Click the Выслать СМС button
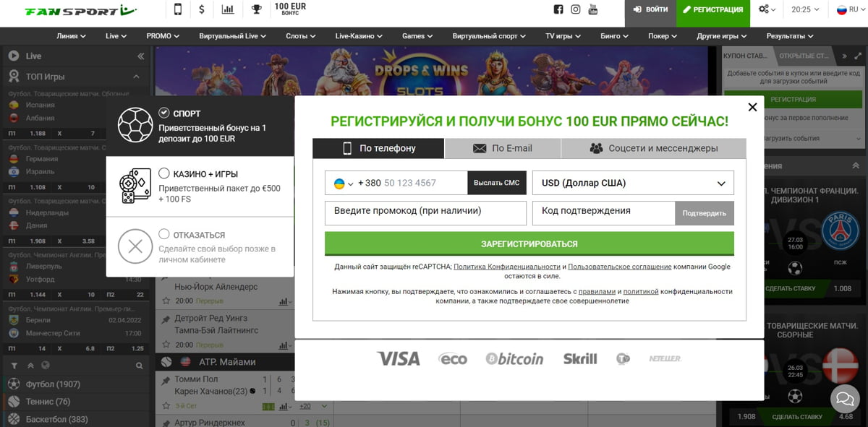The image size is (868, 427). pos(497,183)
